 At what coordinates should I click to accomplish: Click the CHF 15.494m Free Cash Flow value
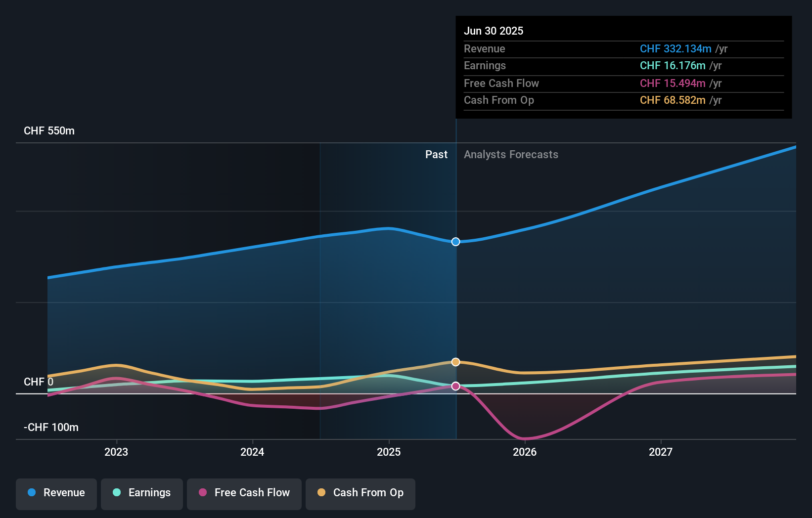pyautogui.click(x=673, y=84)
